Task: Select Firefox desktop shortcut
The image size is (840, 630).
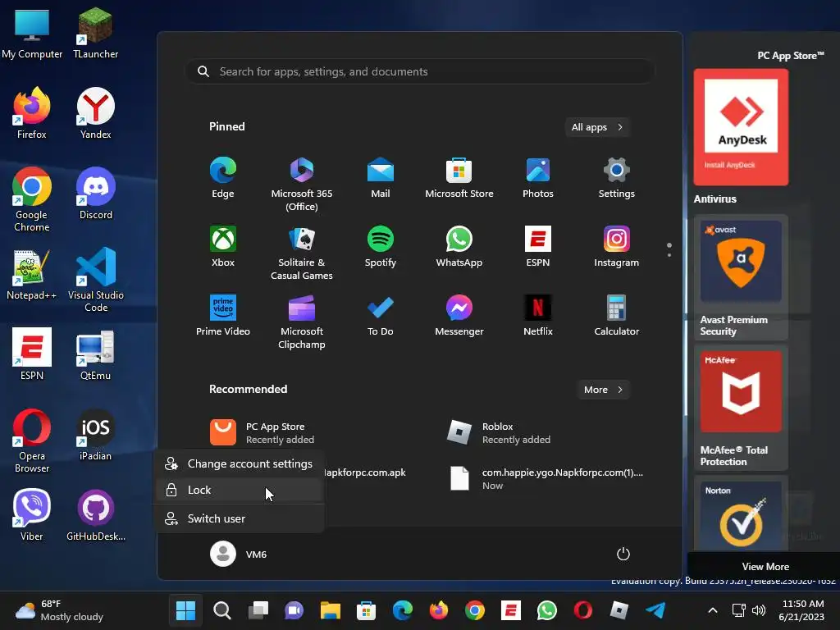Action: (x=32, y=113)
